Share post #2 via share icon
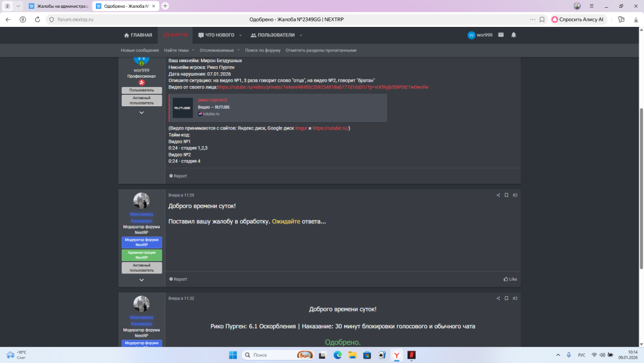Viewport: 644px width, 363px height. click(498, 195)
